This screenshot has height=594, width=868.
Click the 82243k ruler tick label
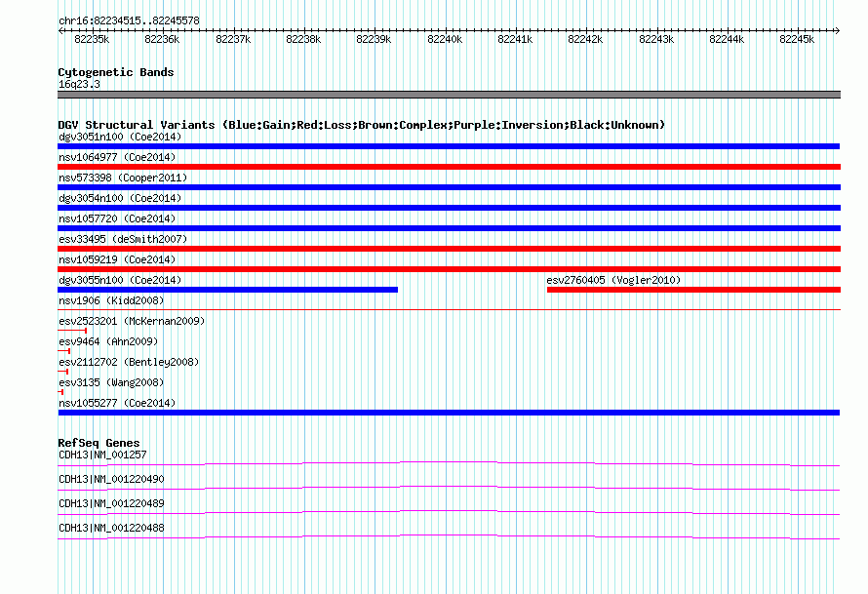click(x=656, y=39)
